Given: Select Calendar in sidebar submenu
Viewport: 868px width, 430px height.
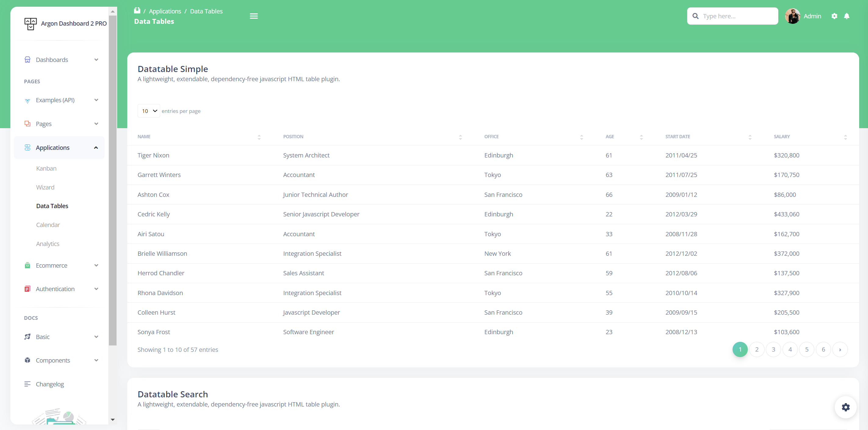Looking at the screenshot, I should (48, 225).
